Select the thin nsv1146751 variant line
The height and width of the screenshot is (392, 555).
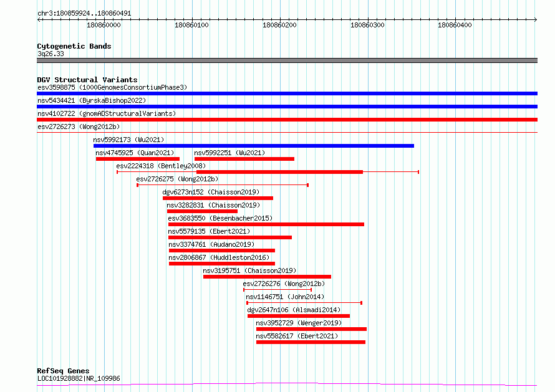304,303
